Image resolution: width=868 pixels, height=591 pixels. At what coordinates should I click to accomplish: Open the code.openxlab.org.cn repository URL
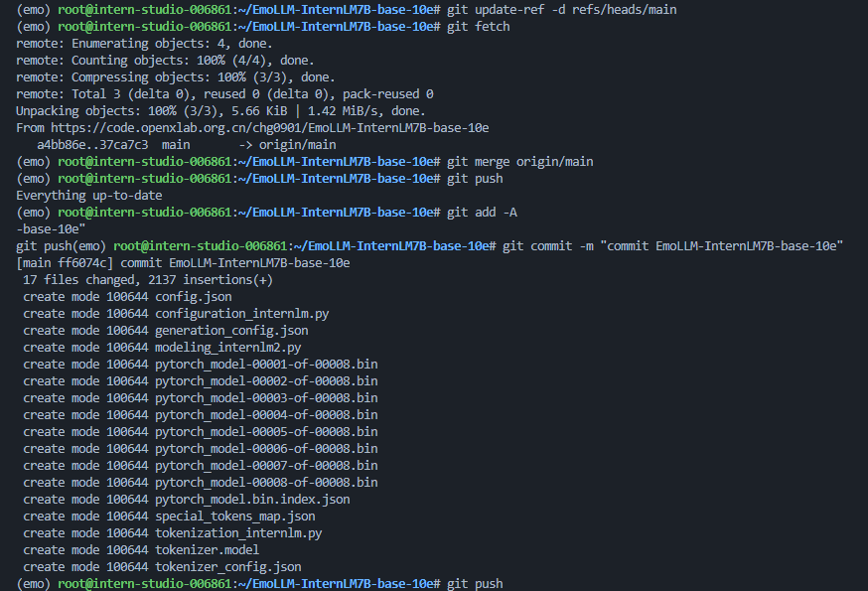point(268,128)
